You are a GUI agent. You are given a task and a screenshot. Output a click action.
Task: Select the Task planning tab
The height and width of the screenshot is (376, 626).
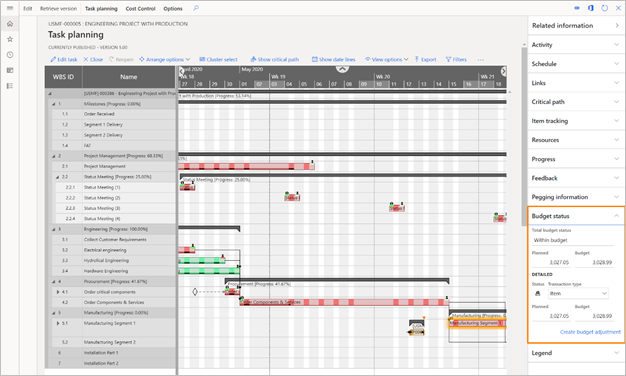(x=101, y=8)
